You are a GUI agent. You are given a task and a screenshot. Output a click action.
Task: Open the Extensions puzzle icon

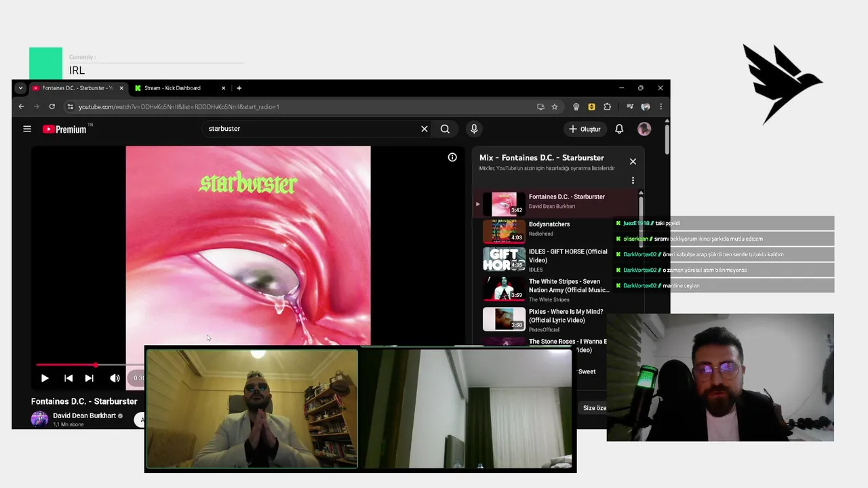point(607,106)
